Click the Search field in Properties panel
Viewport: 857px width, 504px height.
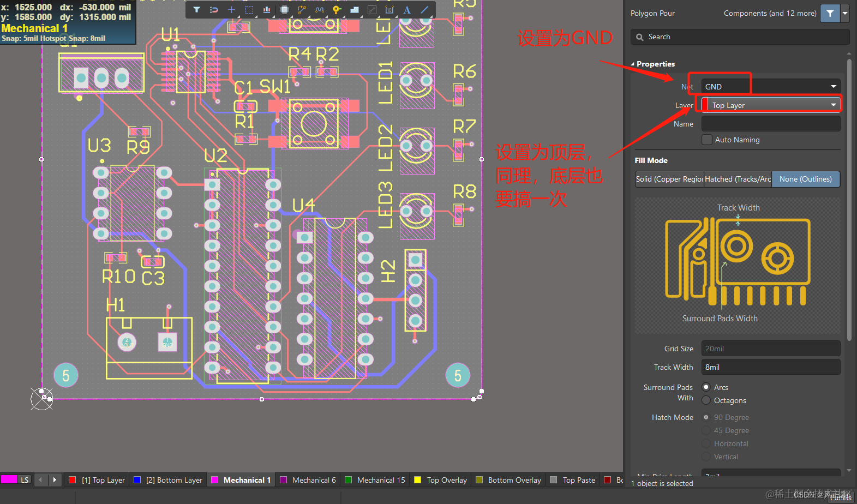point(740,37)
